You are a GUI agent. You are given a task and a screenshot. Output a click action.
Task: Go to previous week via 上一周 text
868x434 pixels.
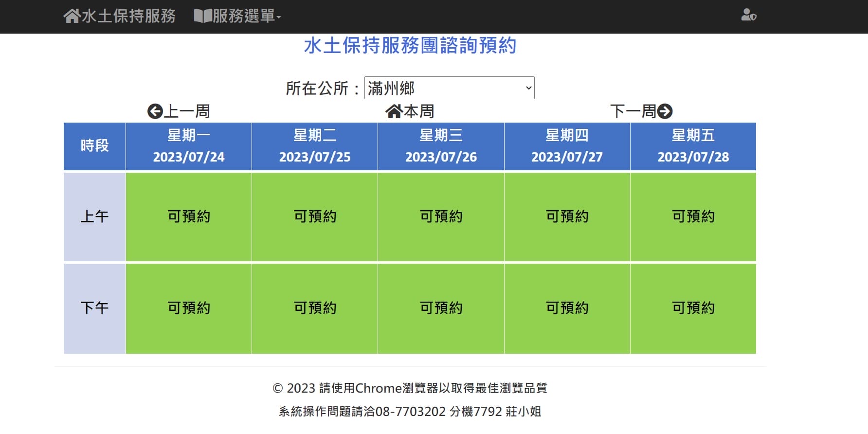point(187,111)
